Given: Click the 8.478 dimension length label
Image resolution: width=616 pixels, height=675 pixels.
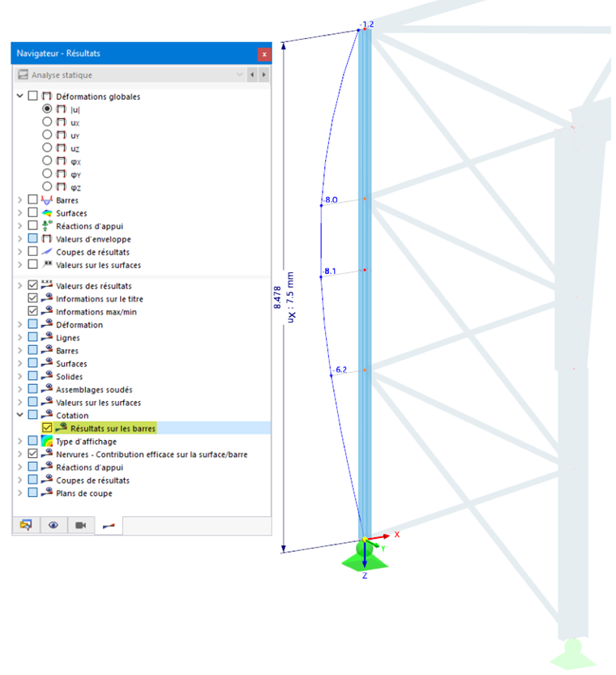Looking at the screenshot, I should tap(277, 297).
